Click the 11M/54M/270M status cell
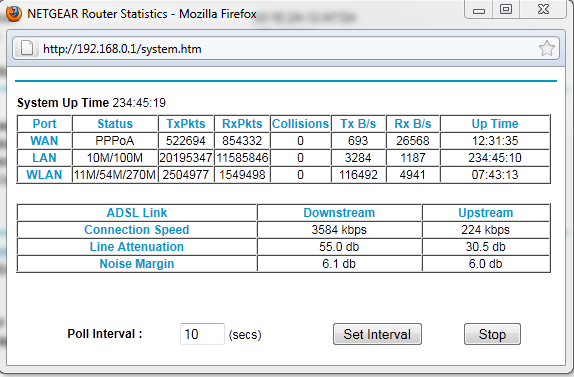 115,175
